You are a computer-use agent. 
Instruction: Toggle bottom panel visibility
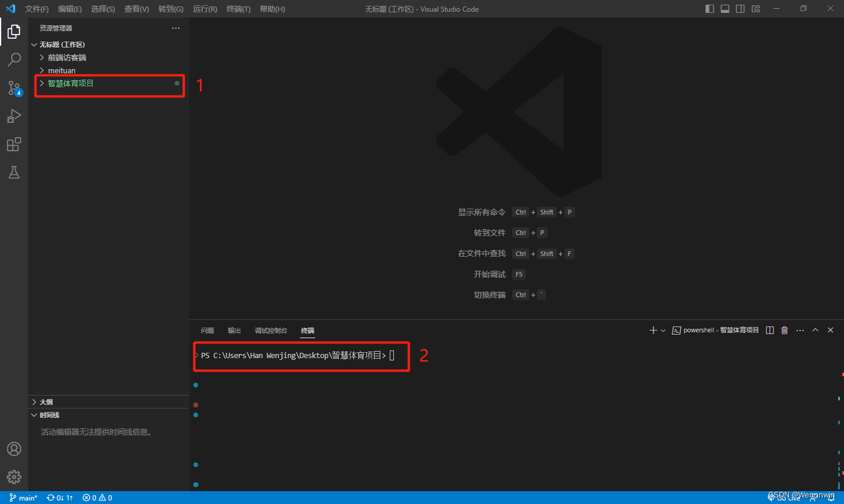coord(725,9)
